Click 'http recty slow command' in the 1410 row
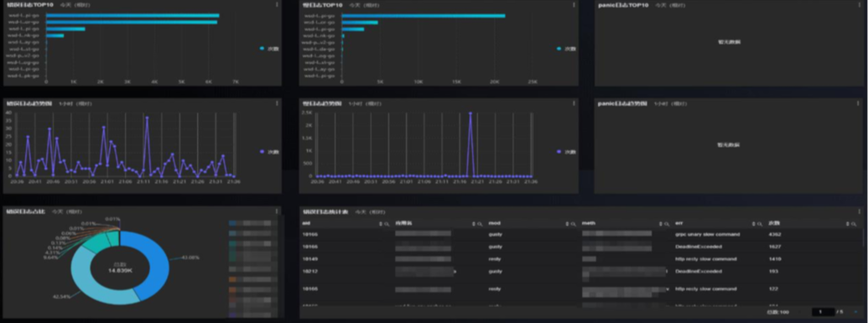 point(706,258)
